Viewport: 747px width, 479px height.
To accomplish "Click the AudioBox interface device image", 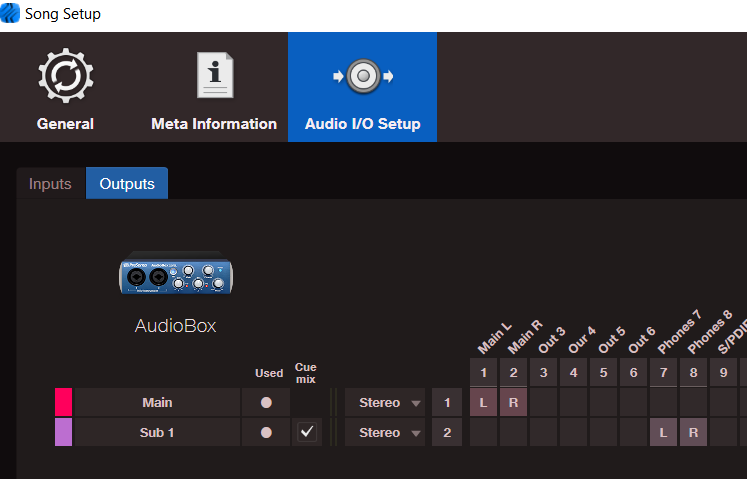I will (x=176, y=273).
